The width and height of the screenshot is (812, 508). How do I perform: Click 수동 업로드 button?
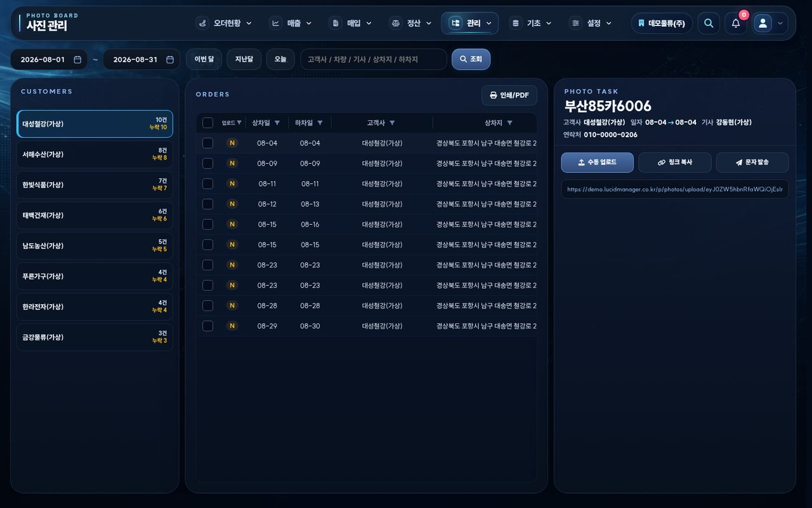(x=597, y=163)
